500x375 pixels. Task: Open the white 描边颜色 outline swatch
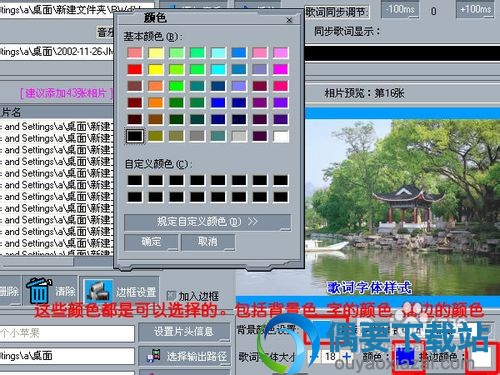[x=481, y=357]
